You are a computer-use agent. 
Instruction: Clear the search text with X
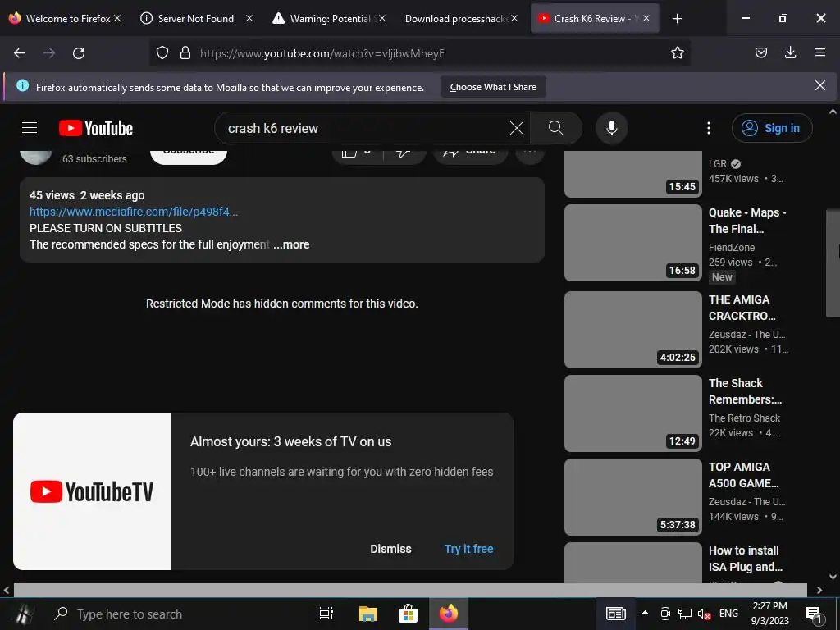point(517,128)
